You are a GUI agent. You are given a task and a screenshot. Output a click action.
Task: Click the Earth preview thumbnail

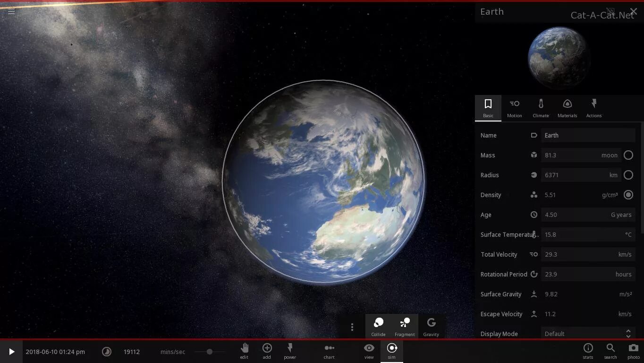[x=559, y=58]
